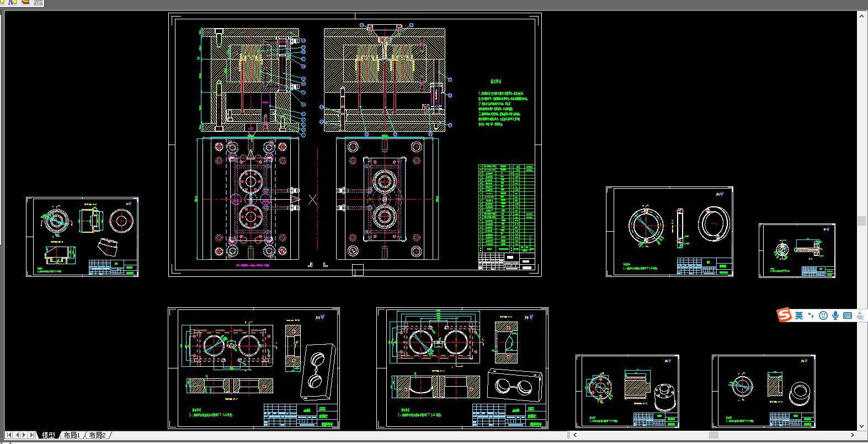Click the dim style toolbar icon
Viewport: 868px width, 444px height.
[x=38, y=3]
